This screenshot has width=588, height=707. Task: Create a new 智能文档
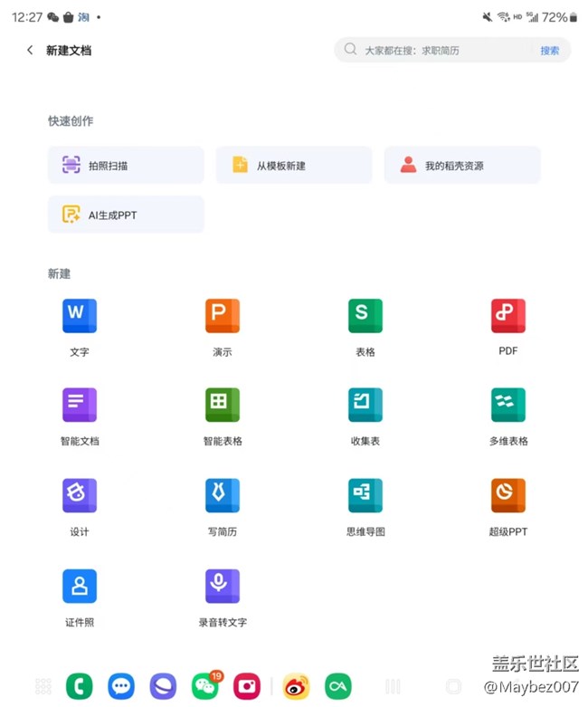pyautogui.click(x=80, y=417)
